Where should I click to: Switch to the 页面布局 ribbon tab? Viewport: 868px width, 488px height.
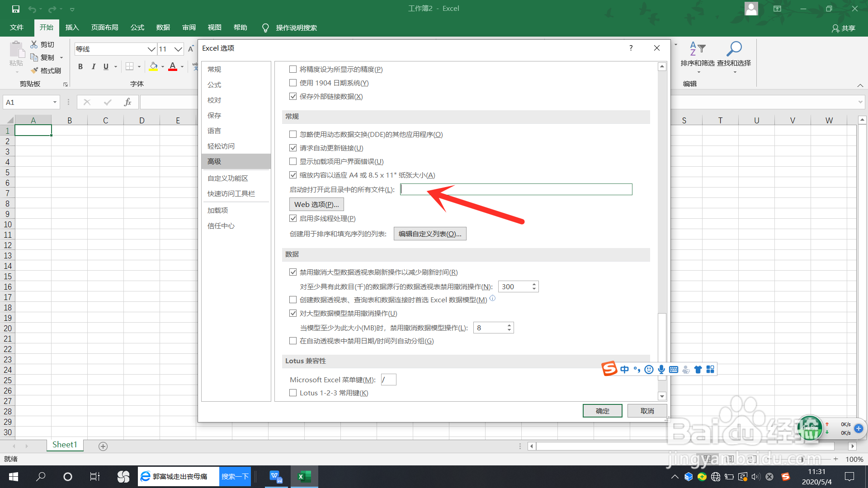[x=104, y=28]
